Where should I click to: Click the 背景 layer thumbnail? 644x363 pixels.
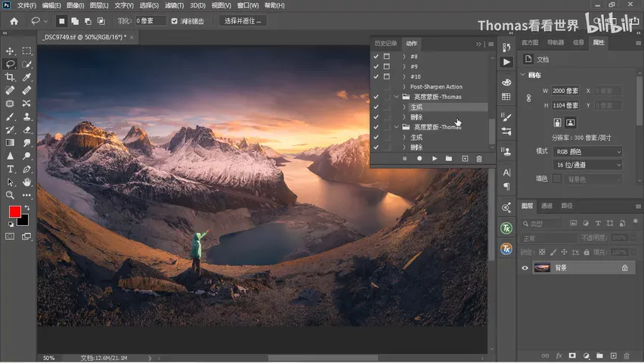pos(542,268)
